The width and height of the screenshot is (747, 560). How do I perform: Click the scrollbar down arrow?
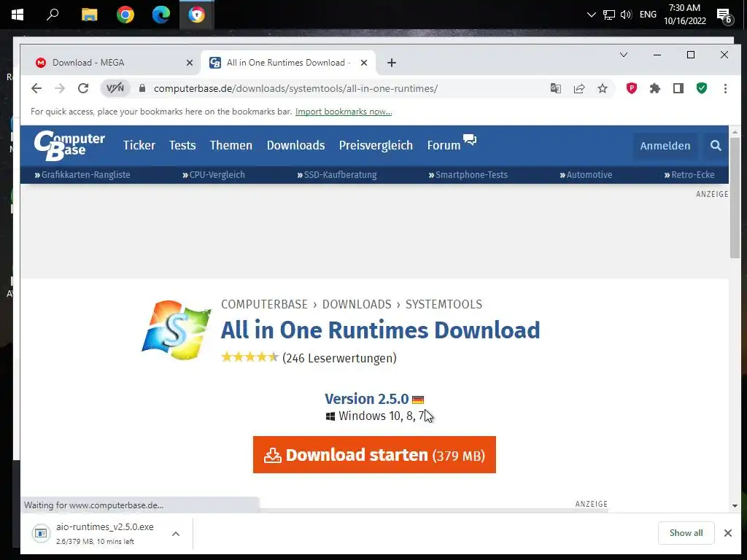735,506
